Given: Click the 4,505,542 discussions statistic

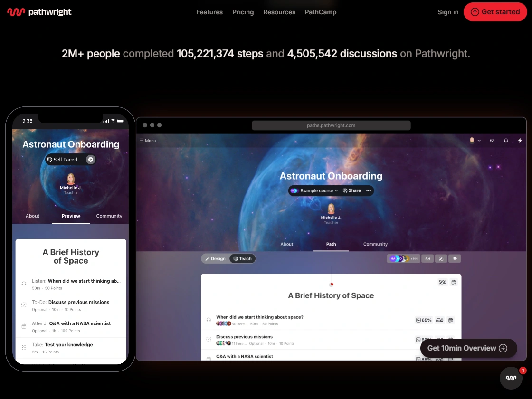Looking at the screenshot, I should point(342,54).
